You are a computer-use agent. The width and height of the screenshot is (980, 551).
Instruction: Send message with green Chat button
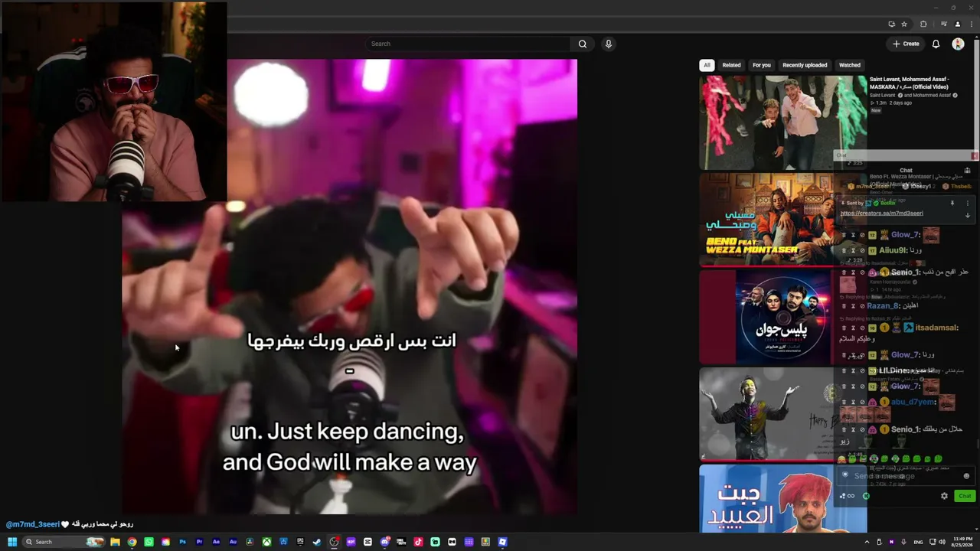tap(965, 496)
